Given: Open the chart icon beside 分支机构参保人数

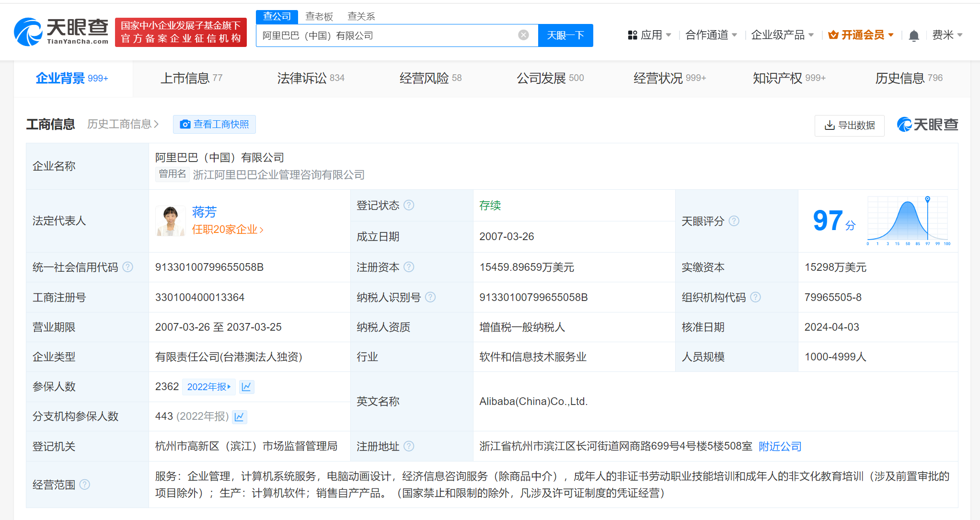Looking at the screenshot, I should [x=239, y=416].
